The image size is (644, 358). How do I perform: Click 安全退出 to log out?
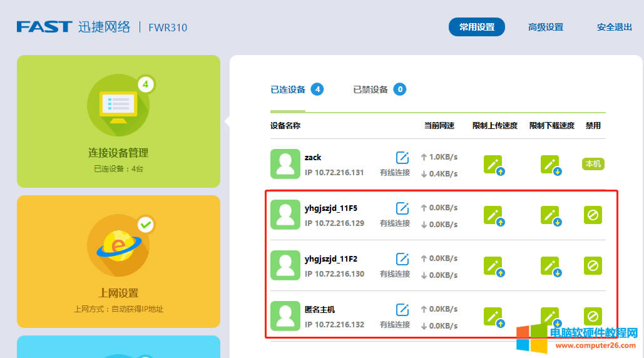coord(614,27)
